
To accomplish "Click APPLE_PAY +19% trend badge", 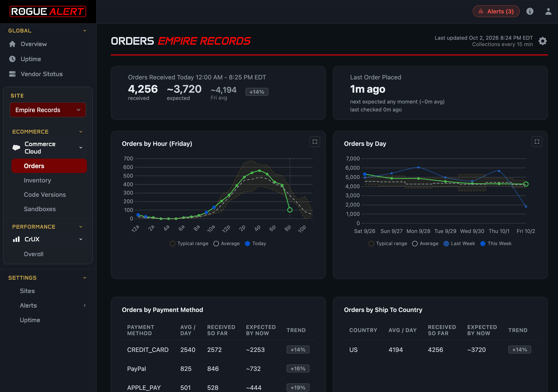I will 298,387.
